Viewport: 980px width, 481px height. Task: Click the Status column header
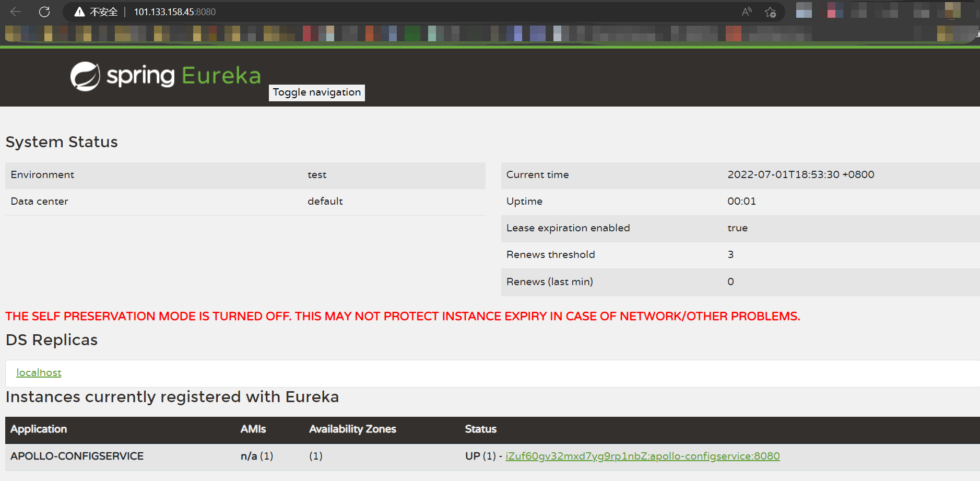(x=480, y=429)
